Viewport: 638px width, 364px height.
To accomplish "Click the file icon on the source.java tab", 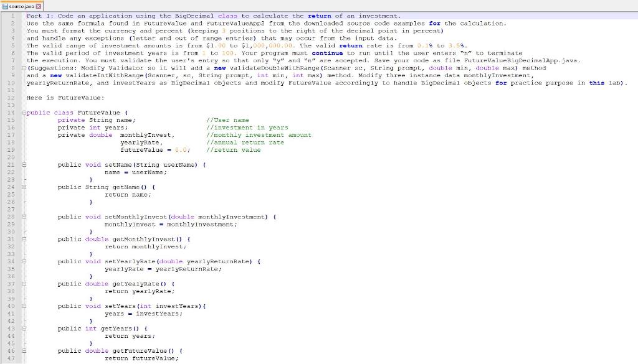I will pos(6,5).
